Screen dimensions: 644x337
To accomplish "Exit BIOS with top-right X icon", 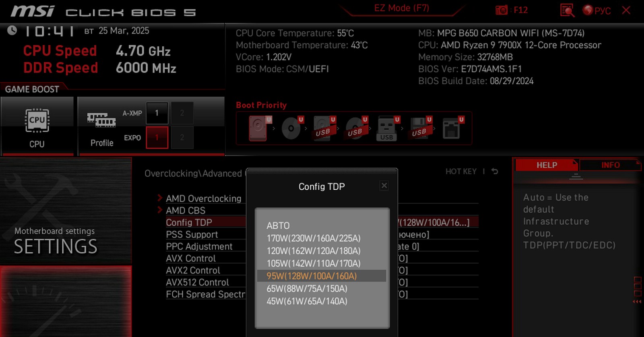I will tap(626, 10).
